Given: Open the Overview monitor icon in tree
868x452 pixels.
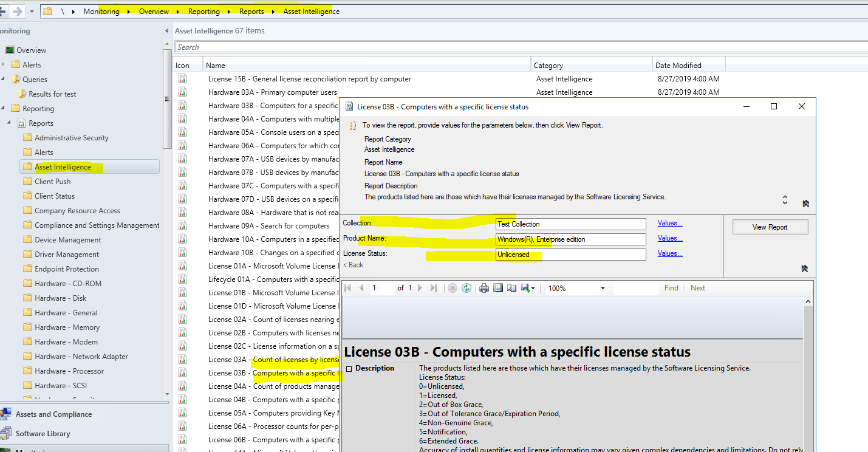Looking at the screenshot, I should pos(10,50).
